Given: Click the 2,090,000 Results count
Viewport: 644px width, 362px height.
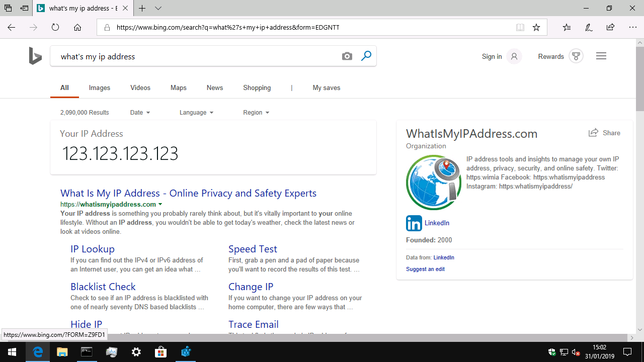Looking at the screenshot, I should (x=85, y=113).
